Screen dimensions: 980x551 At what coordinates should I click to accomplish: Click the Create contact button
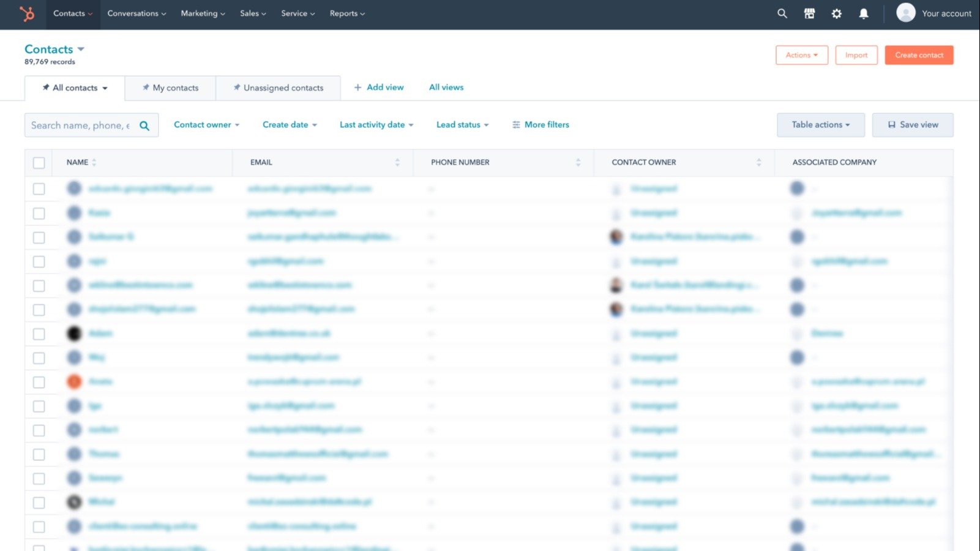click(x=919, y=54)
